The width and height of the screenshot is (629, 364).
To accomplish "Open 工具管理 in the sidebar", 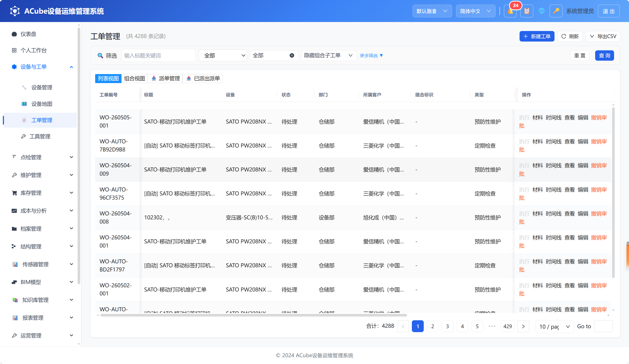I will (x=40, y=136).
